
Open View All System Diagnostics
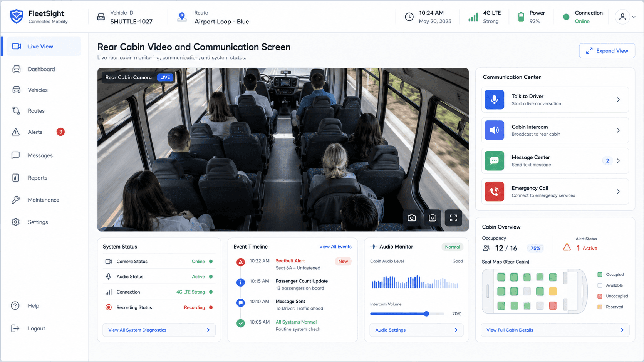pyautogui.click(x=159, y=330)
